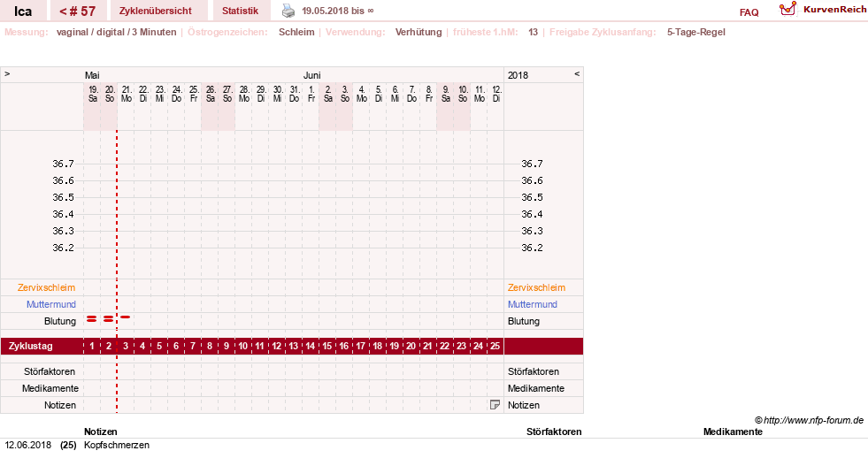Click the 2018 year label
868x466 pixels.
click(518, 75)
